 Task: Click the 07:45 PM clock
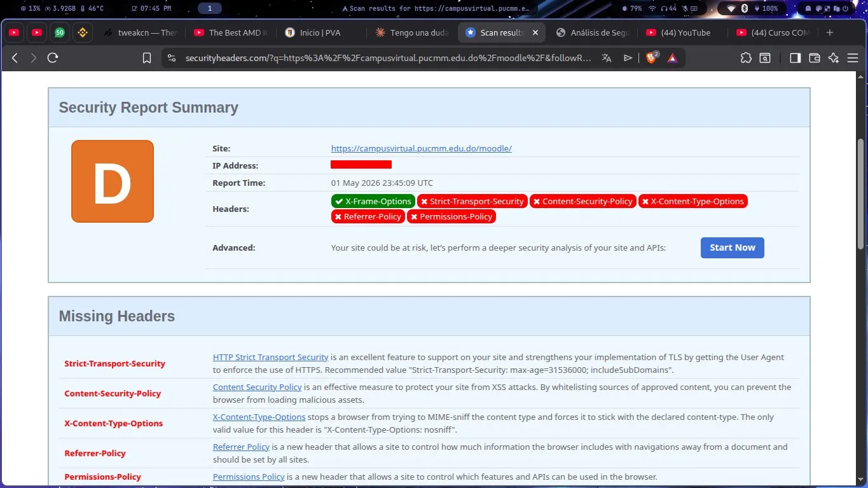[151, 9]
